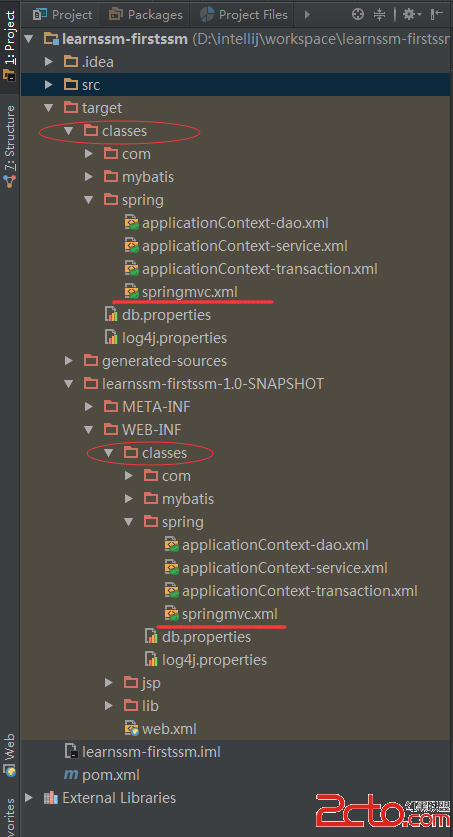Viewport: 453px width, 837px height.
Task: Click db.properties icon in top-level target/classes
Action: tap(111, 314)
